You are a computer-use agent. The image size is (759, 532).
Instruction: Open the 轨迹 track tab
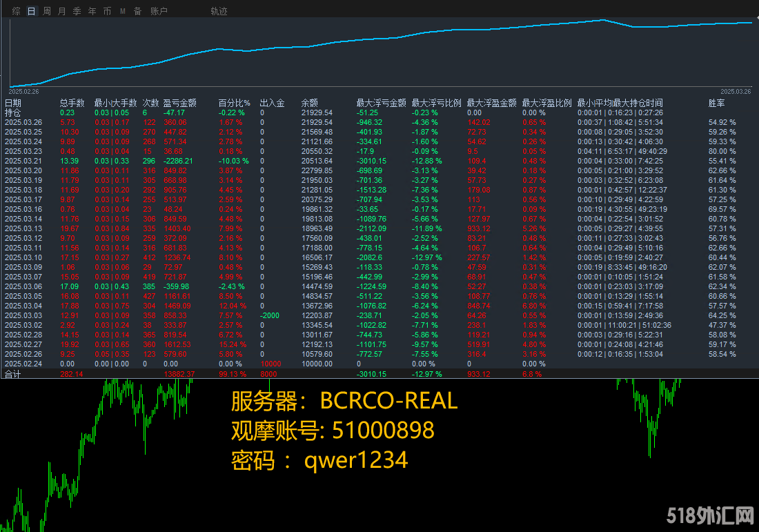point(219,11)
